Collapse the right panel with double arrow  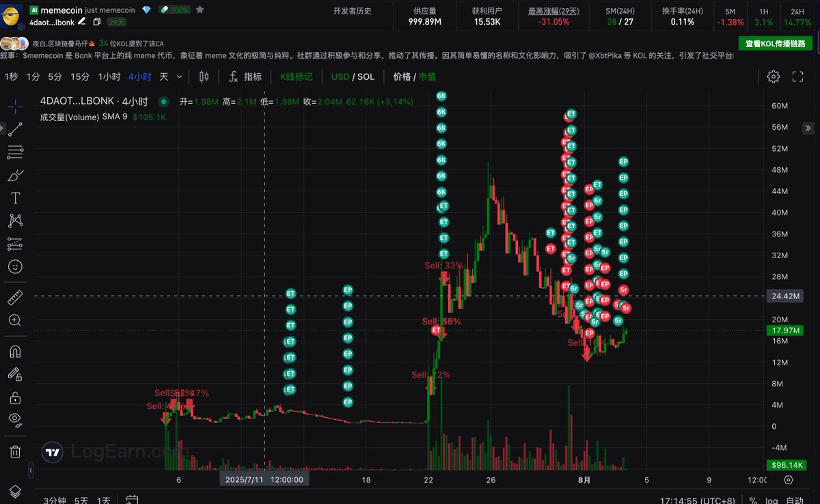(x=808, y=128)
